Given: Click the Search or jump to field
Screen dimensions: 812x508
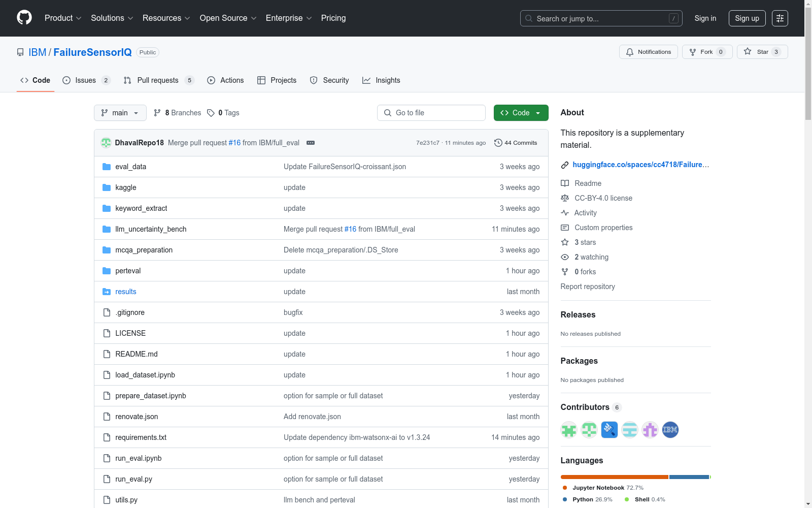Looking at the screenshot, I should [x=601, y=18].
